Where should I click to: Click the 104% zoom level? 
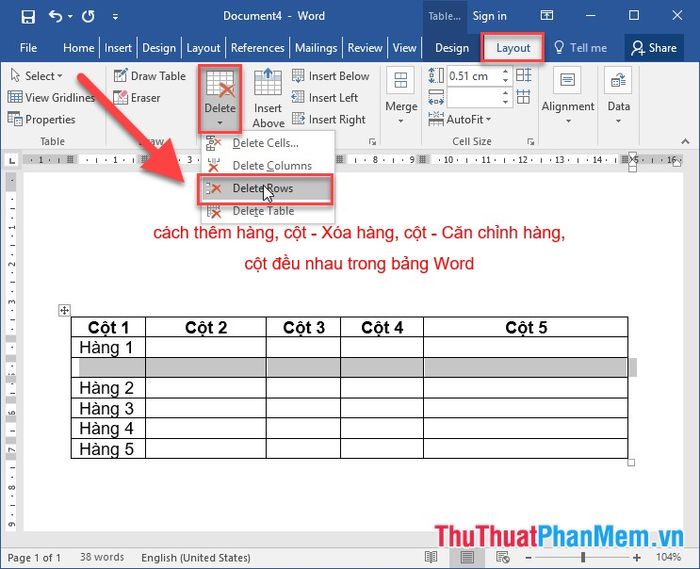[668, 557]
